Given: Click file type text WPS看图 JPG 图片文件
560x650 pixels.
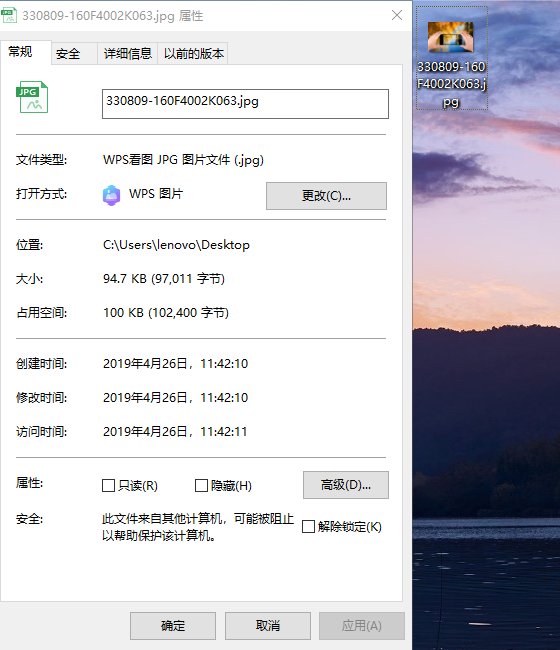Looking at the screenshot, I should coord(183,160).
